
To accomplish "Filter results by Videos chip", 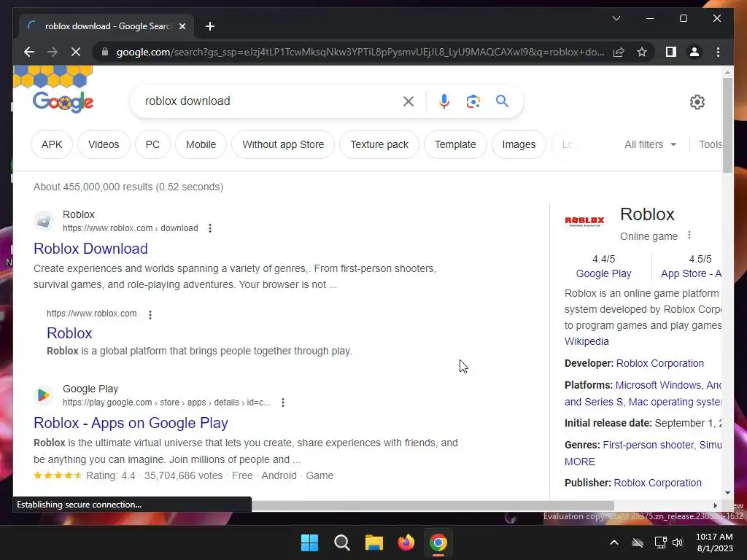I will click(104, 144).
